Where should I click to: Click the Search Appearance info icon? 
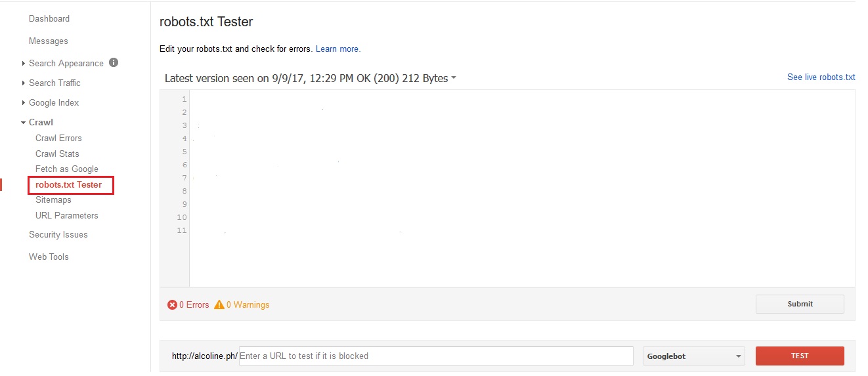pos(114,63)
